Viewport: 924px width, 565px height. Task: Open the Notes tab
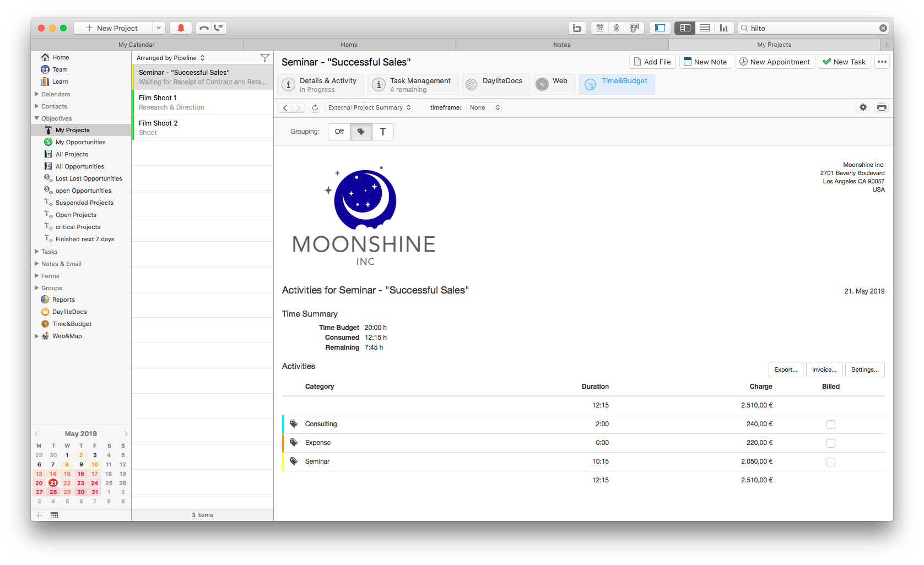561,45
